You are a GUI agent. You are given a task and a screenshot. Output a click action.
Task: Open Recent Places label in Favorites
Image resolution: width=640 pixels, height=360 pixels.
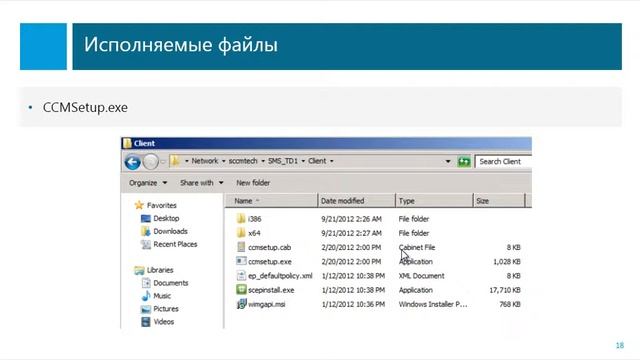(x=175, y=244)
